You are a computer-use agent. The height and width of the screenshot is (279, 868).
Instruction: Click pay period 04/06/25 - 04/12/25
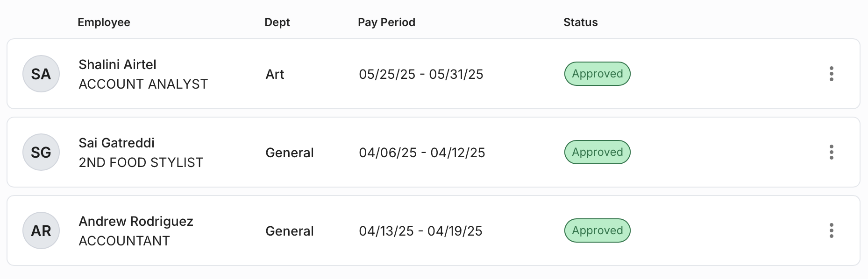point(422,153)
